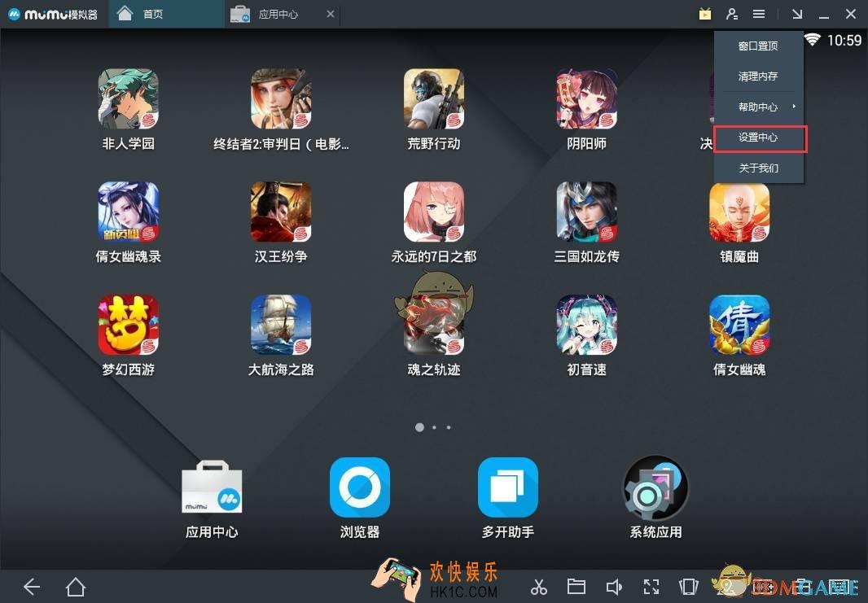
Task: Close the 应用中心 tab
Action: pos(331,14)
